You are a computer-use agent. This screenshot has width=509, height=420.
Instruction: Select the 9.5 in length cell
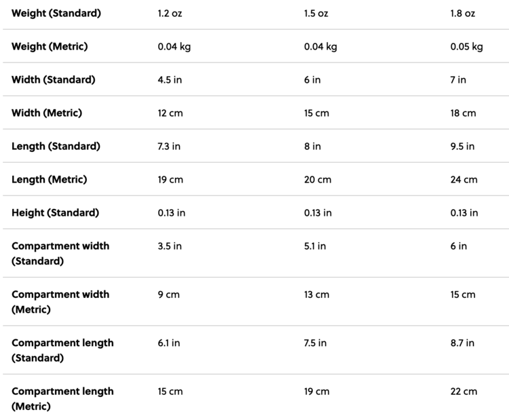pos(463,147)
